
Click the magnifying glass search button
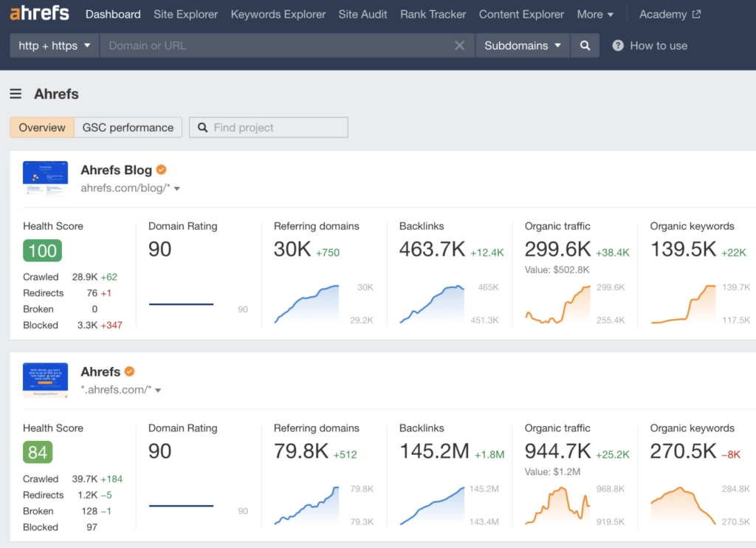point(585,46)
